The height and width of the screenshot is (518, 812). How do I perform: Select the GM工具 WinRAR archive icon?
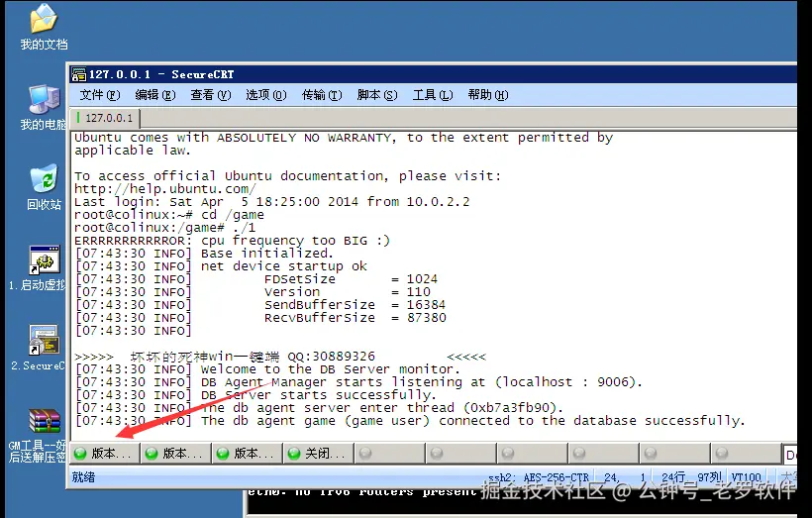[44, 421]
